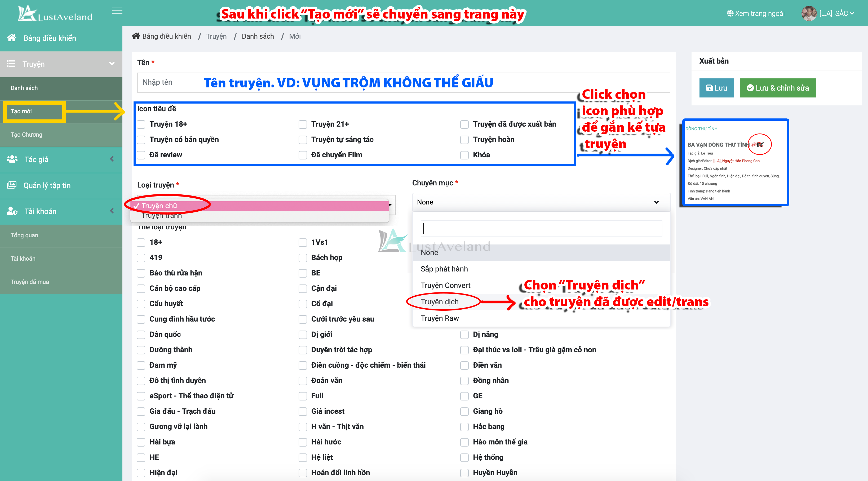Open Tạo mới in sidebar

coord(61,111)
